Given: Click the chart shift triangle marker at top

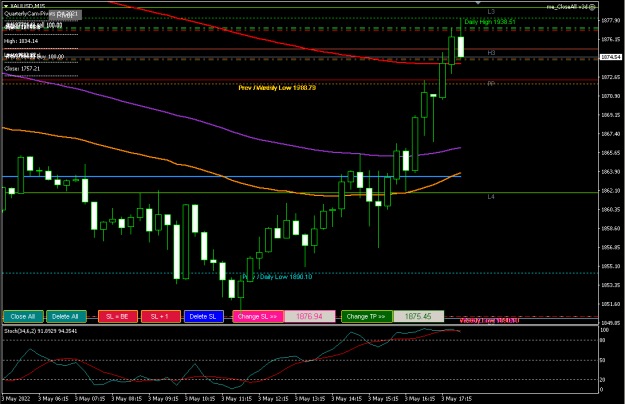Looking at the screenshot, I should pyautogui.click(x=478, y=3).
